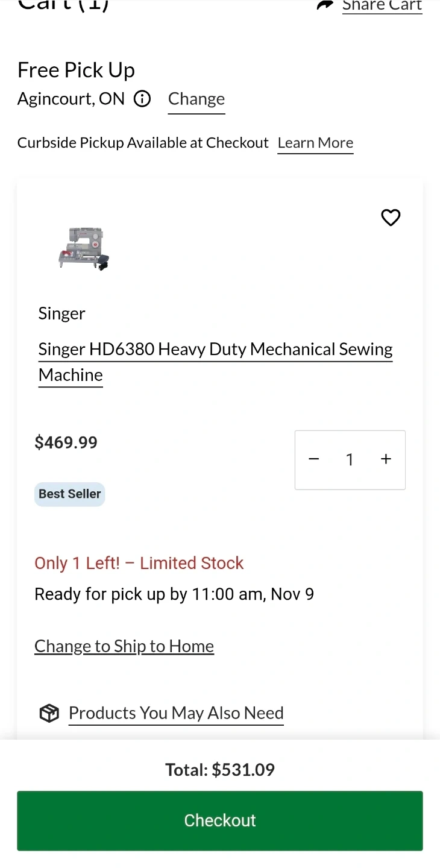Open the Share Cart link
The image size is (440, 868).
pos(382,6)
